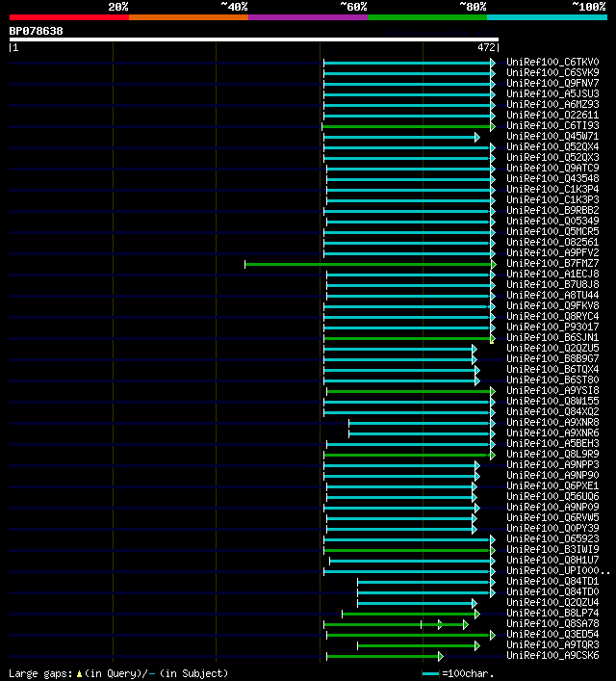616x681 pixels.
Task: Select UniRef100_A9NPP3 hit name
Action: tap(552, 464)
